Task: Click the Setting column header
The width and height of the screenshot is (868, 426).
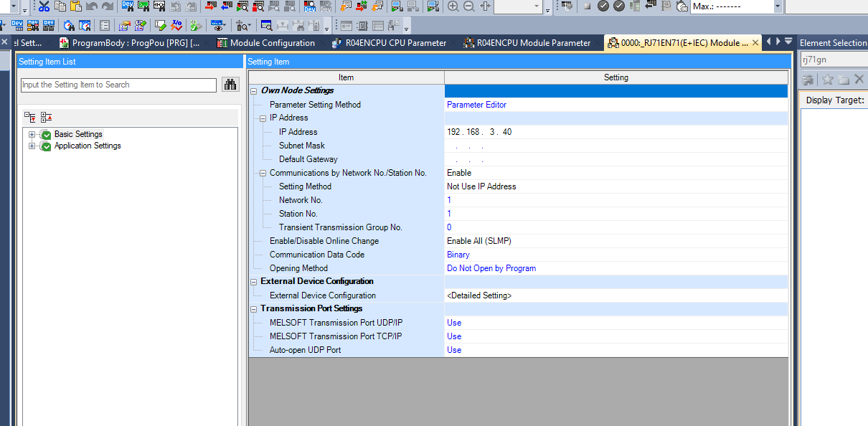Action: (x=616, y=77)
